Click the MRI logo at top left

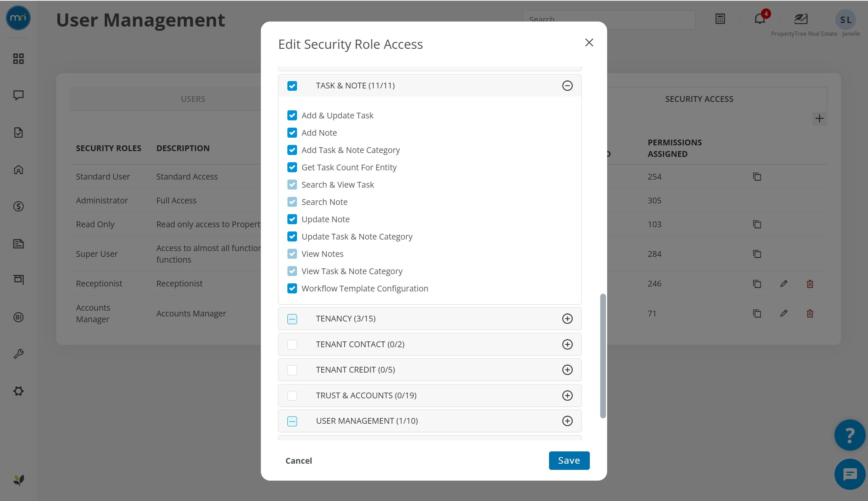[18, 18]
